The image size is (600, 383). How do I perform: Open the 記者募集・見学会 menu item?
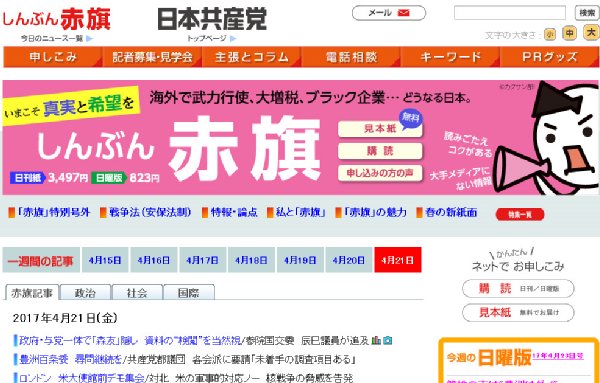[x=152, y=57]
